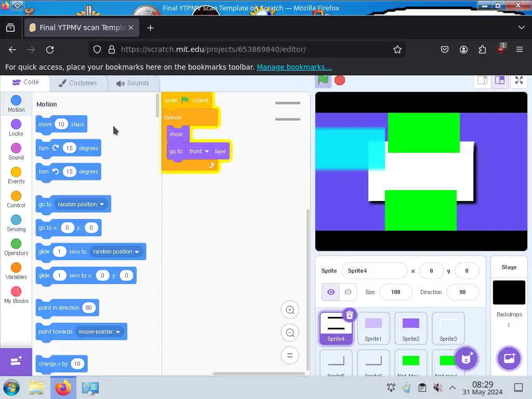532x399 pixels.
Task: Open a new browser tab
Action: pyautogui.click(x=150, y=28)
